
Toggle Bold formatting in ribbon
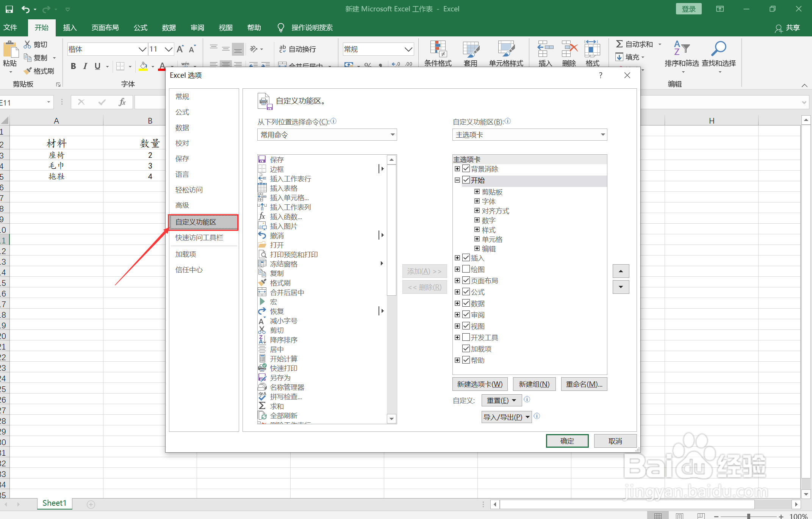pyautogui.click(x=74, y=66)
